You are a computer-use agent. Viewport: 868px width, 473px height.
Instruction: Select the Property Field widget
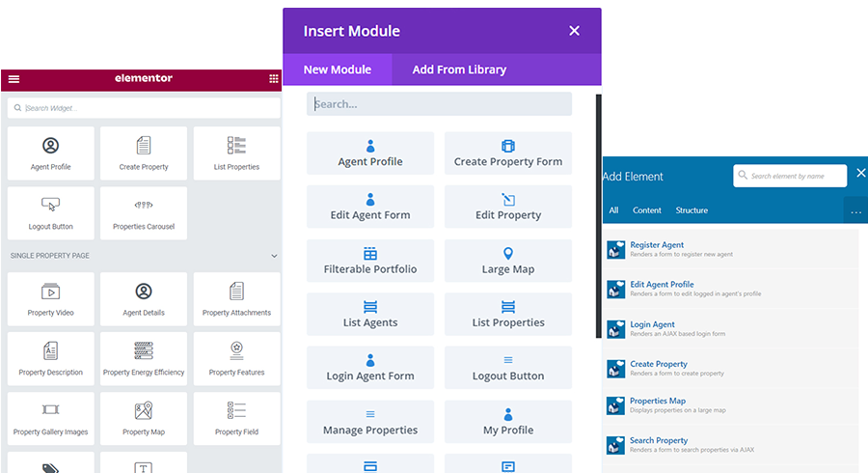tap(236, 419)
